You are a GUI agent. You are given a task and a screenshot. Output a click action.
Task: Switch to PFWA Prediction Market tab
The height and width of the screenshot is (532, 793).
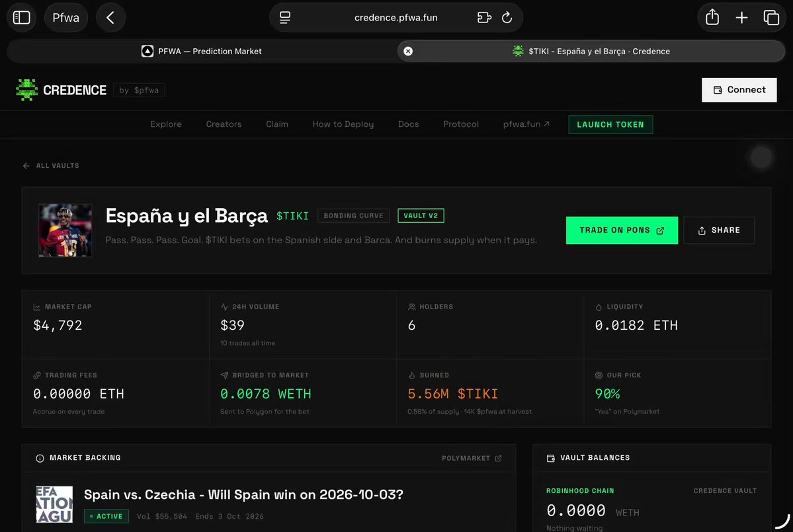click(202, 51)
